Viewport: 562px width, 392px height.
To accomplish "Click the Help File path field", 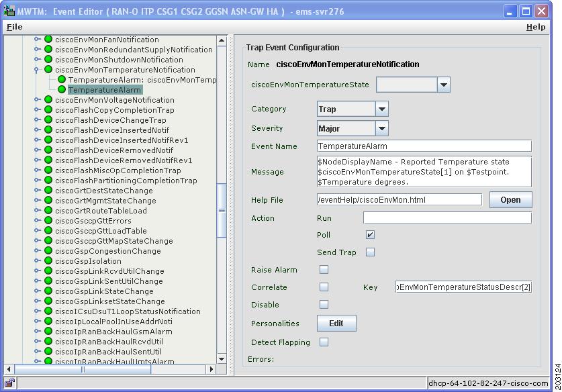I will pos(400,199).
